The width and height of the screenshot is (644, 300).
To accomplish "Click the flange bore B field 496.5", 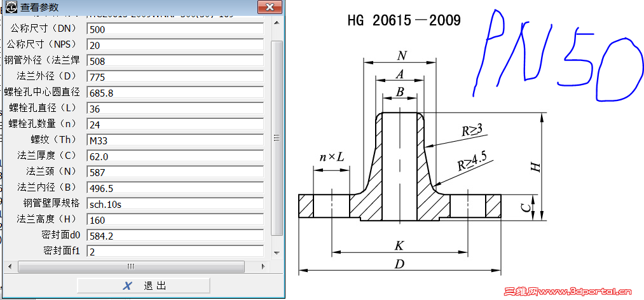I will click(x=175, y=188).
